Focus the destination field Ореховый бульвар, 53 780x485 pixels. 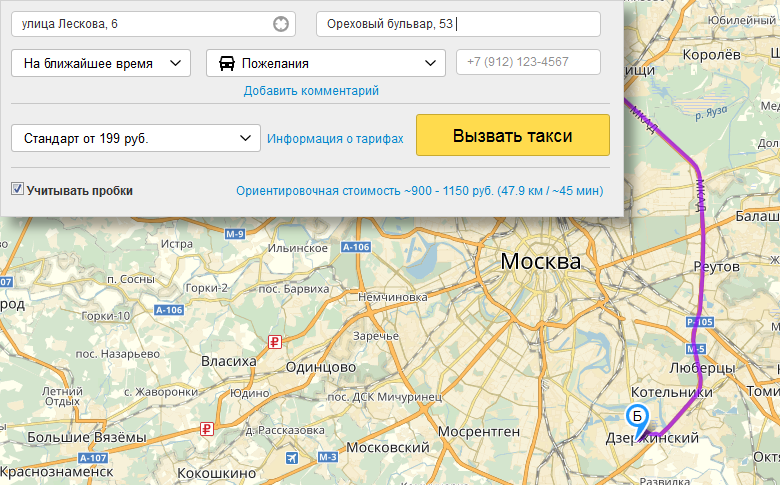click(x=458, y=24)
